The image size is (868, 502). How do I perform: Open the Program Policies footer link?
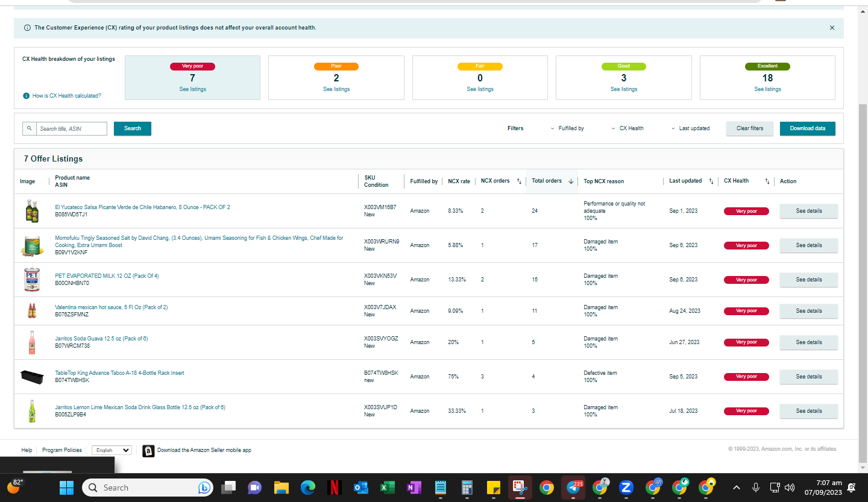pos(62,450)
